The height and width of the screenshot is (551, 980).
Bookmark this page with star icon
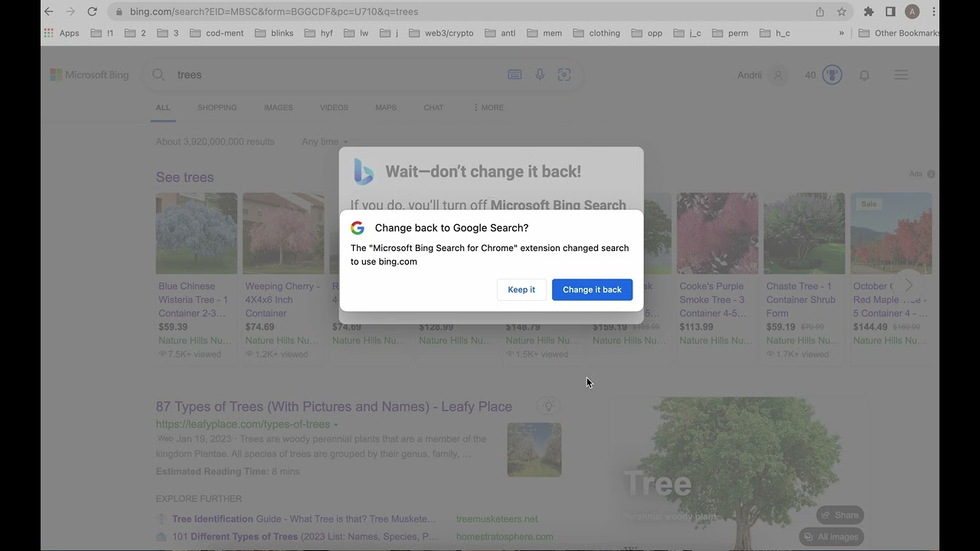point(841,11)
